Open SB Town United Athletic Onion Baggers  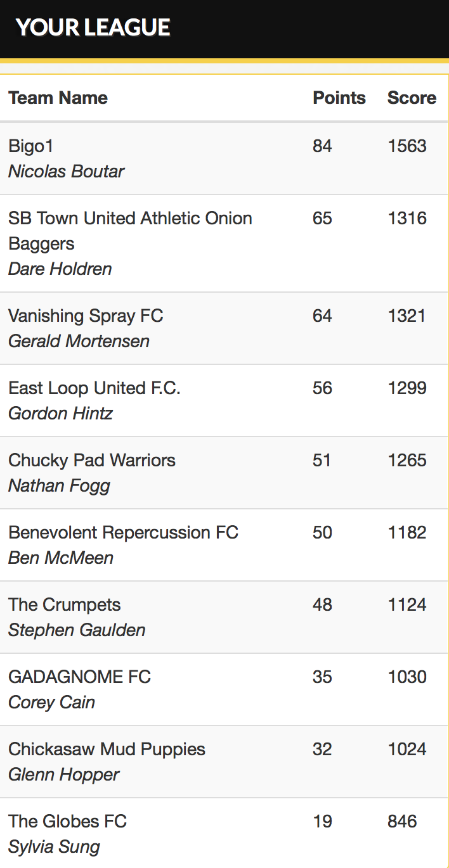tap(224, 243)
